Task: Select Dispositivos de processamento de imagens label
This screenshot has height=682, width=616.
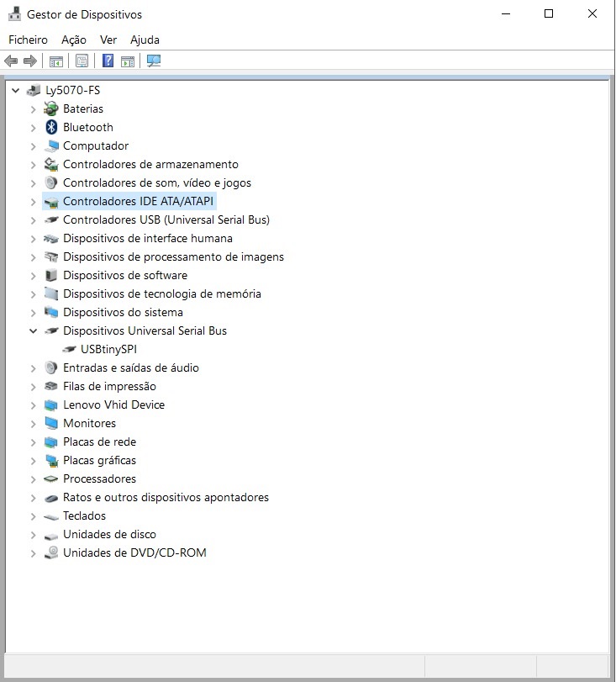Action: (x=173, y=256)
